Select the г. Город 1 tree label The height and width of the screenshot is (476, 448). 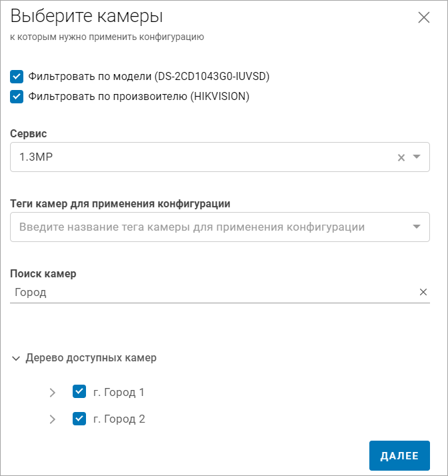click(x=119, y=393)
